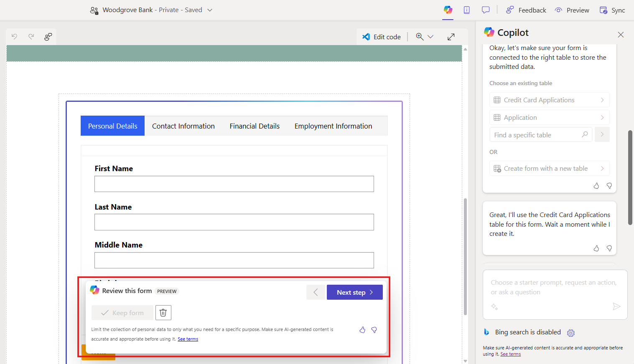Image resolution: width=634 pixels, height=364 pixels.
Task: Select the Contact Information tab
Action: point(183,126)
